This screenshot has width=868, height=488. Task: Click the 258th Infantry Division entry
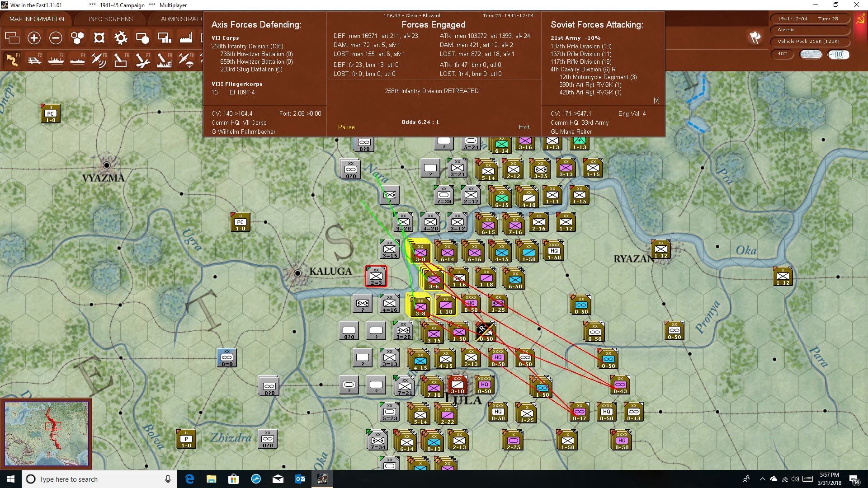[247, 46]
